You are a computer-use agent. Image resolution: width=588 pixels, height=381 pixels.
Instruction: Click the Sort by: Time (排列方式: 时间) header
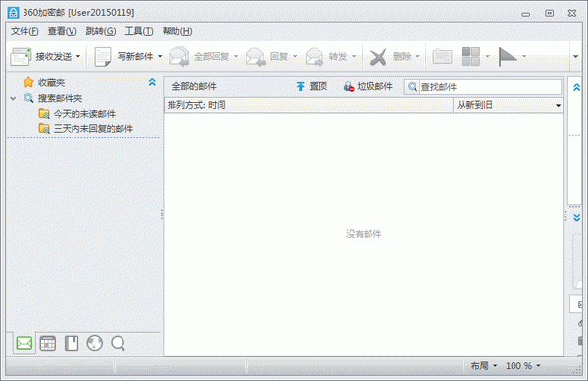(309, 105)
